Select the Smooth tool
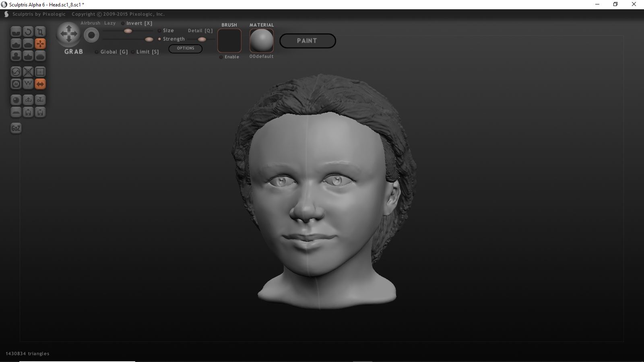 tap(40, 56)
